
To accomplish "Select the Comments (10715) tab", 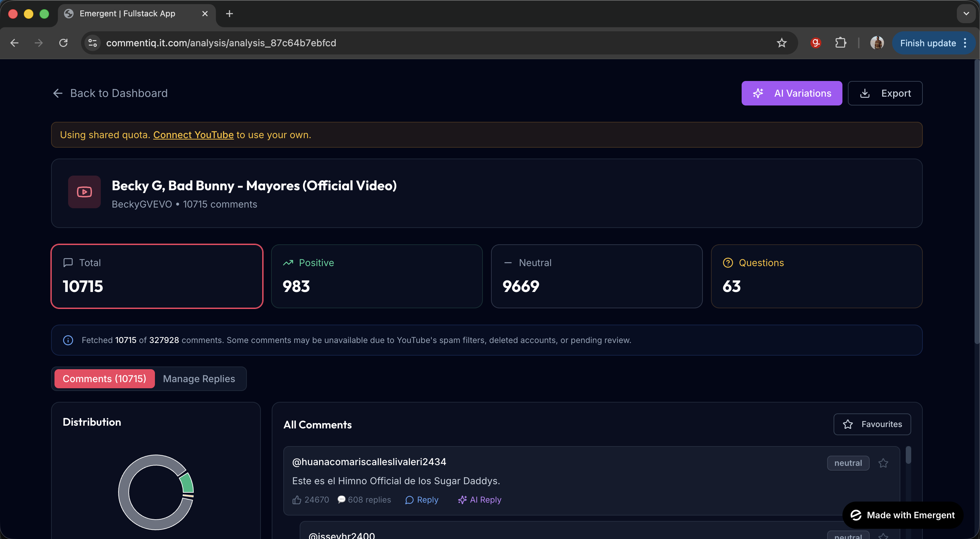I will click(x=104, y=379).
